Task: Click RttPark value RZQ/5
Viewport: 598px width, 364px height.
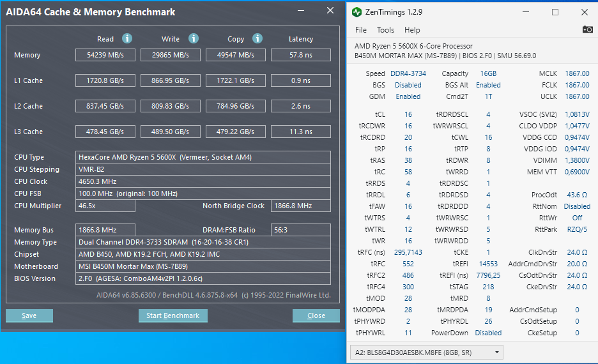Action: point(577,229)
